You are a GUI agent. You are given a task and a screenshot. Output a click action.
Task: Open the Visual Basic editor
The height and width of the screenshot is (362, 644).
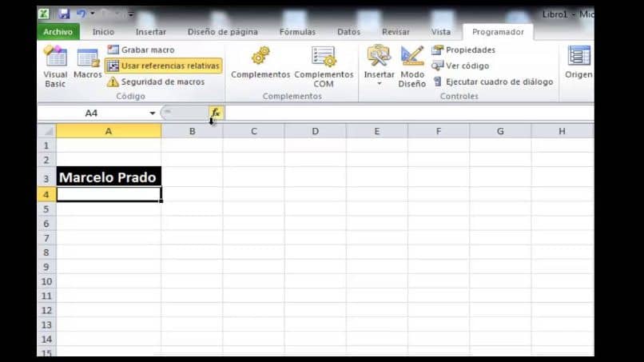click(55, 66)
